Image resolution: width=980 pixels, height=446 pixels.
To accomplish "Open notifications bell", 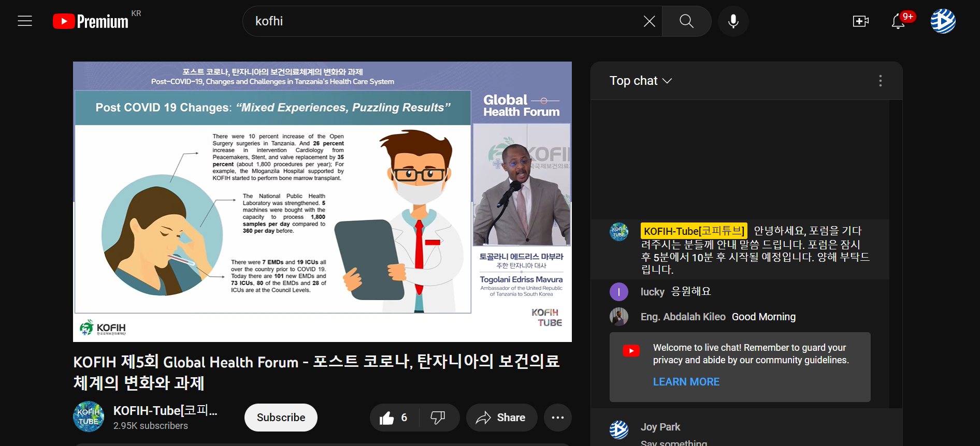I will click(898, 21).
